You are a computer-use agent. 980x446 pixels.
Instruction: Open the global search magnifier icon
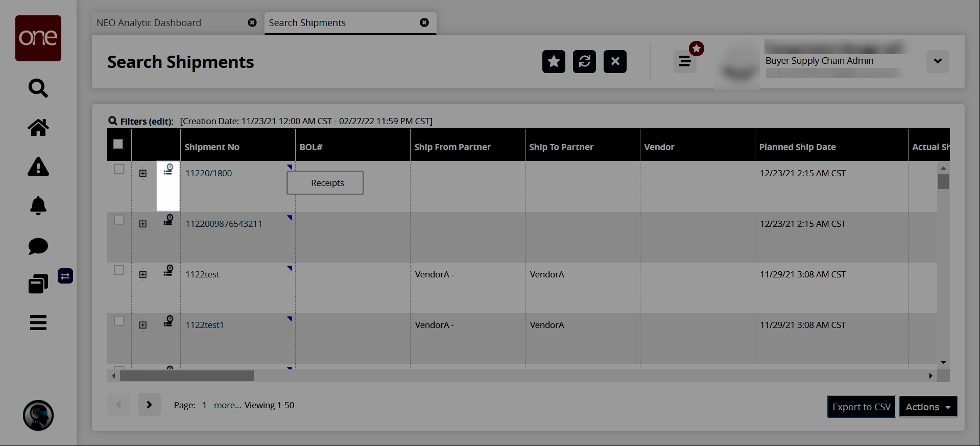tap(38, 88)
